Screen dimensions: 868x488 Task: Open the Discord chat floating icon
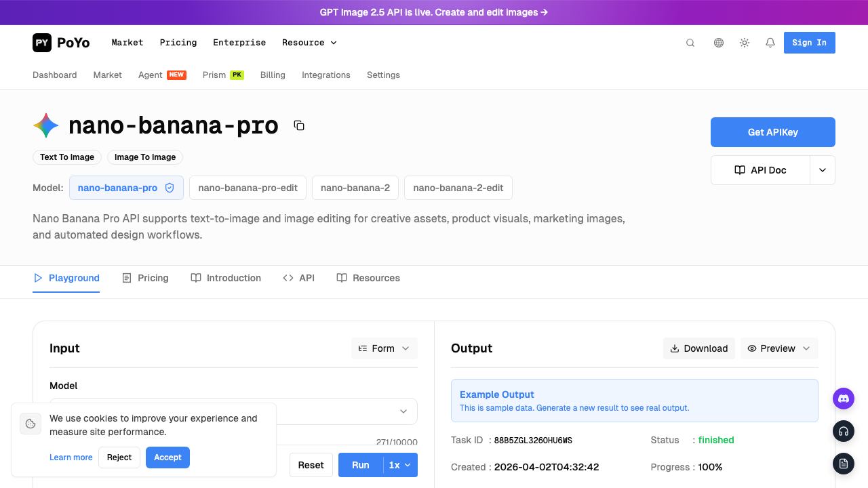coord(844,399)
